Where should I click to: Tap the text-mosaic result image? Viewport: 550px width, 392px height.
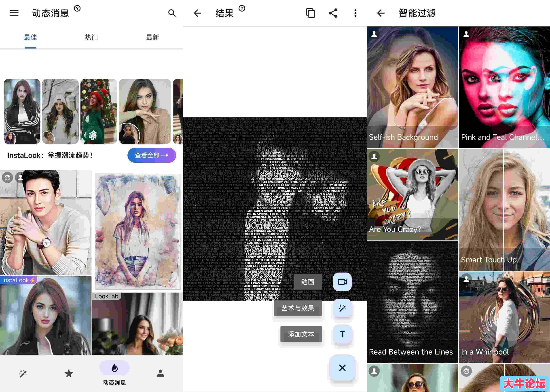coord(275,209)
